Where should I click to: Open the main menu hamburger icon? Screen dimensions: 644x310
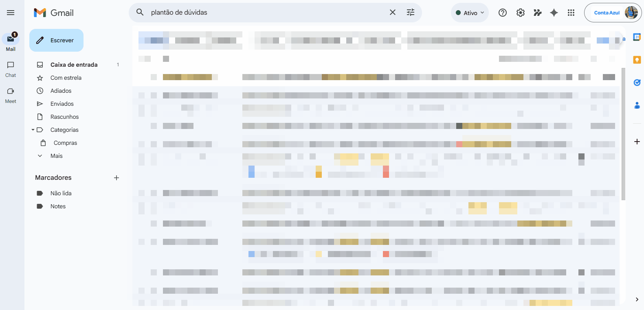pos(11,13)
